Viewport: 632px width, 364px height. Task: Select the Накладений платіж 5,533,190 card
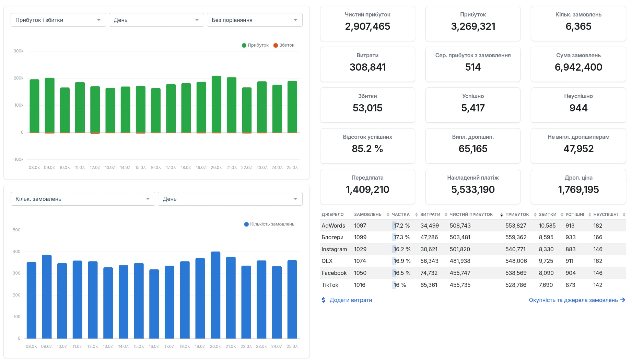473,186
